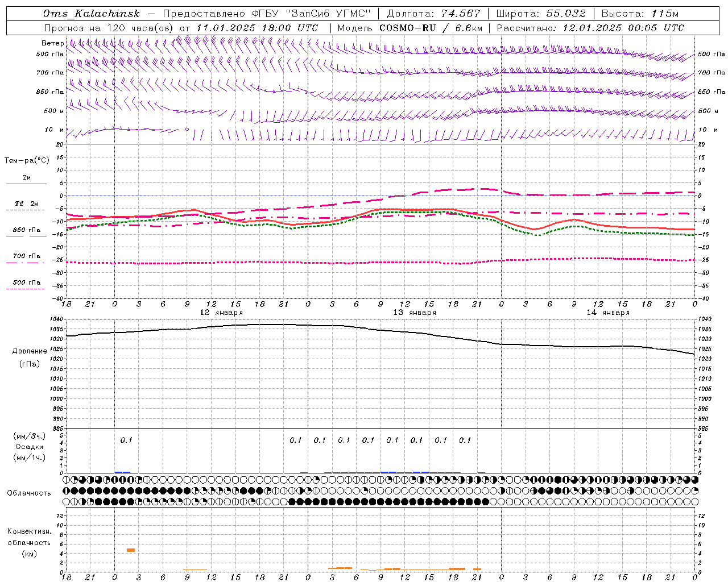Click the -40 value on left temperature axis
728x582 pixels.
[59, 299]
